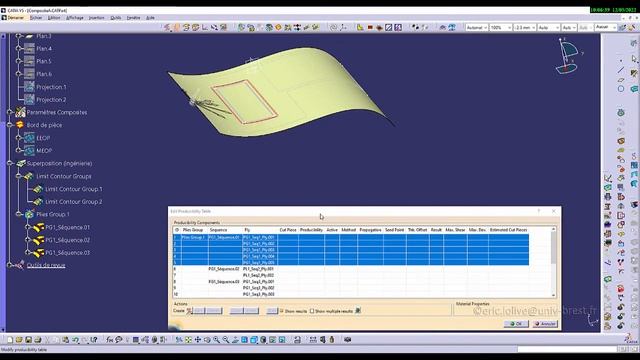Toggle the Show results checkbox
This screenshot has width=640, height=360.
tap(281, 311)
